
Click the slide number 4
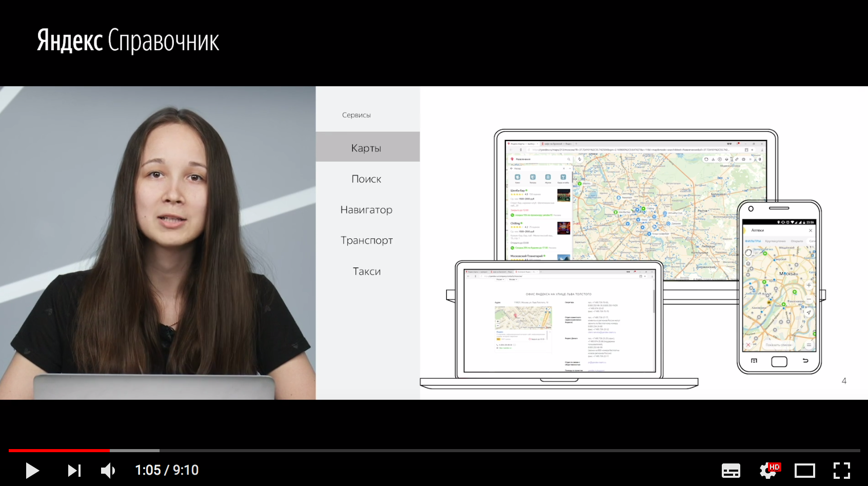click(844, 381)
